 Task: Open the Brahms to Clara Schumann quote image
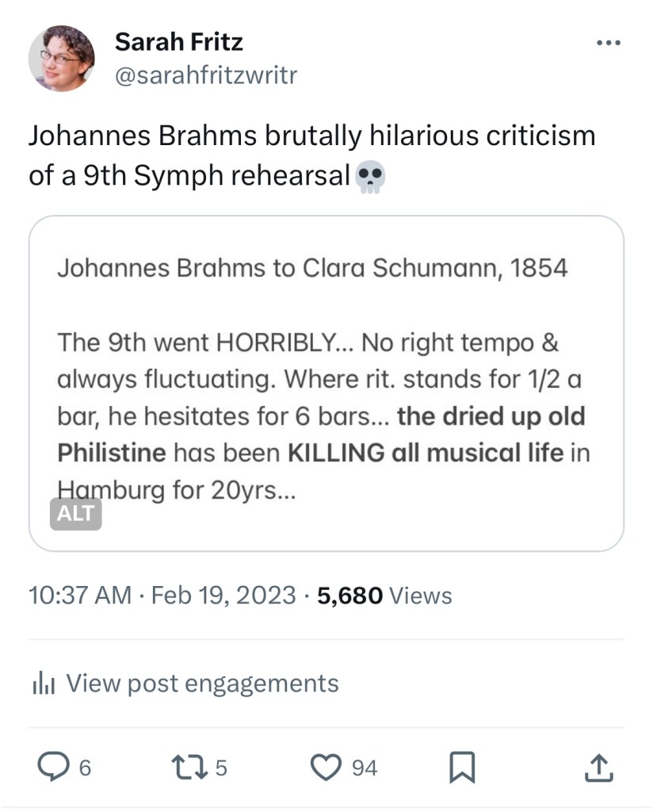click(x=326, y=382)
